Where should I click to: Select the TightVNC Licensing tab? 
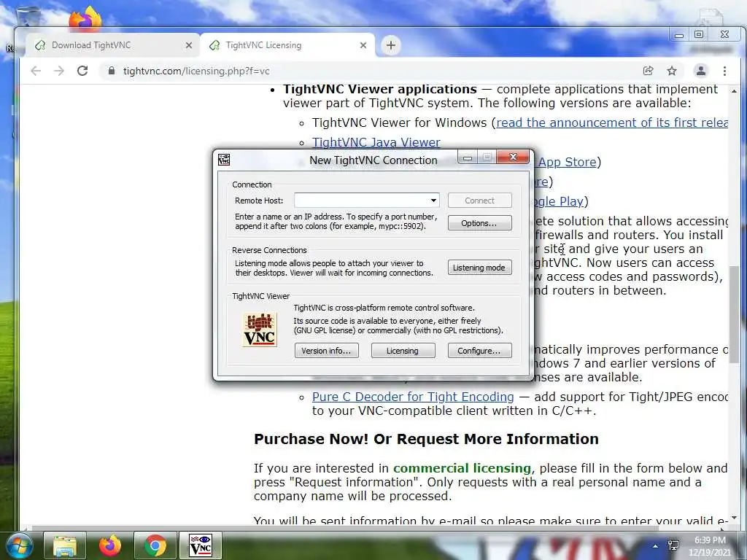click(286, 45)
